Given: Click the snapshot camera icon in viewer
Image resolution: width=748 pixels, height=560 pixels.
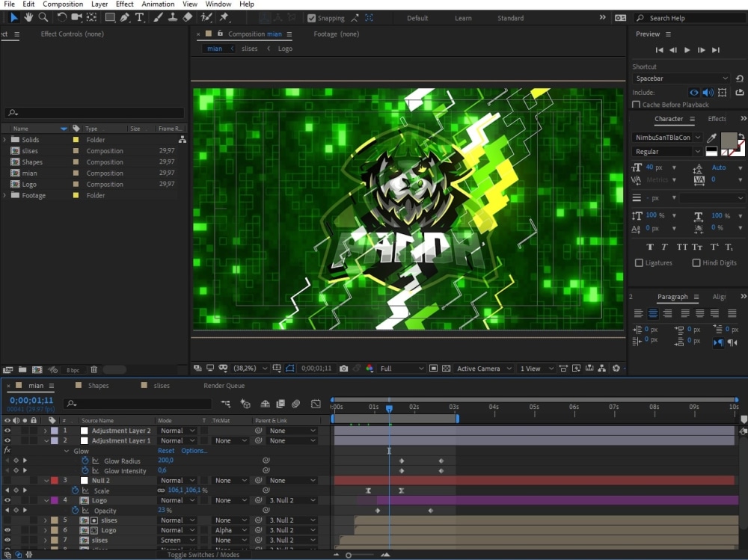Looking at the screenshot, I should click(343, 369).
